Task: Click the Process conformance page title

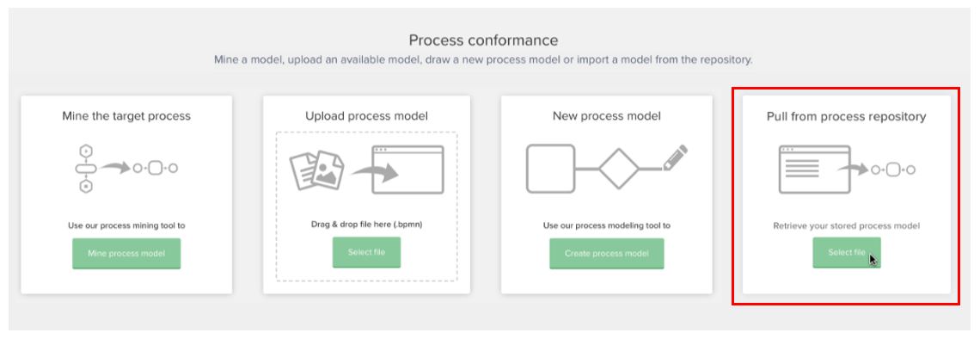Action: (x=483, y=40)
